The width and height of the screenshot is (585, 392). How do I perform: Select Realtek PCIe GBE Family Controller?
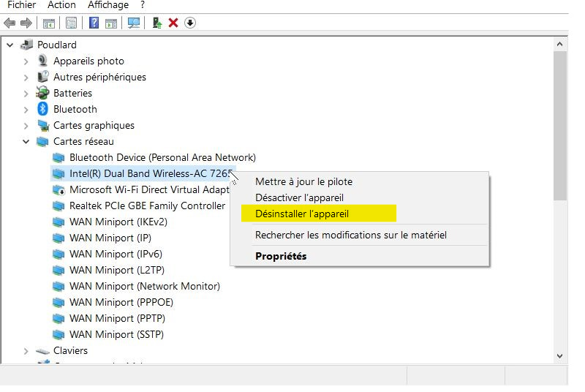point(148,206)
